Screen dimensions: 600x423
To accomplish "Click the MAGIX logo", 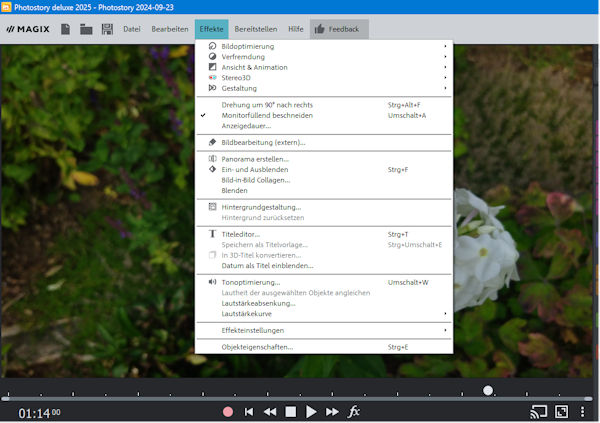I will tap(28, 29).
